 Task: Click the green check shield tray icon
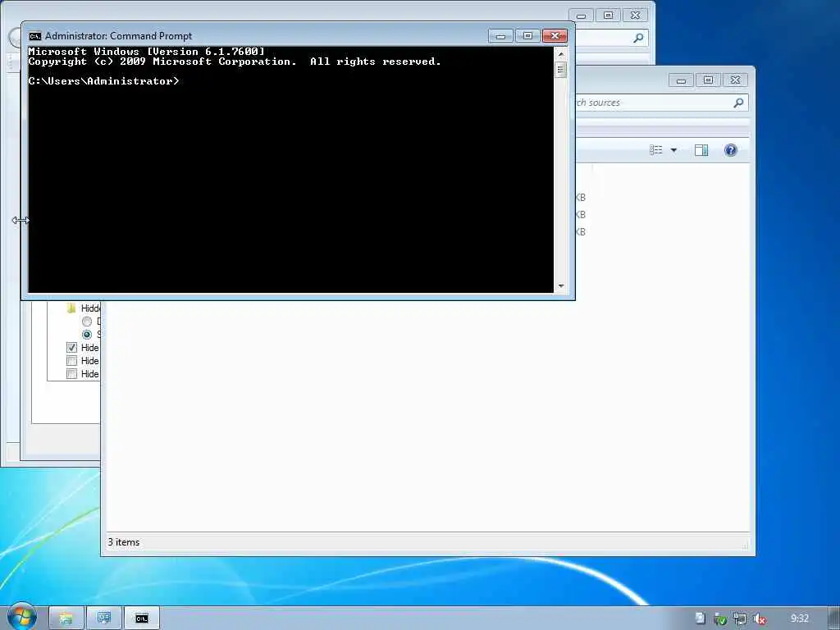pos(720,619)
